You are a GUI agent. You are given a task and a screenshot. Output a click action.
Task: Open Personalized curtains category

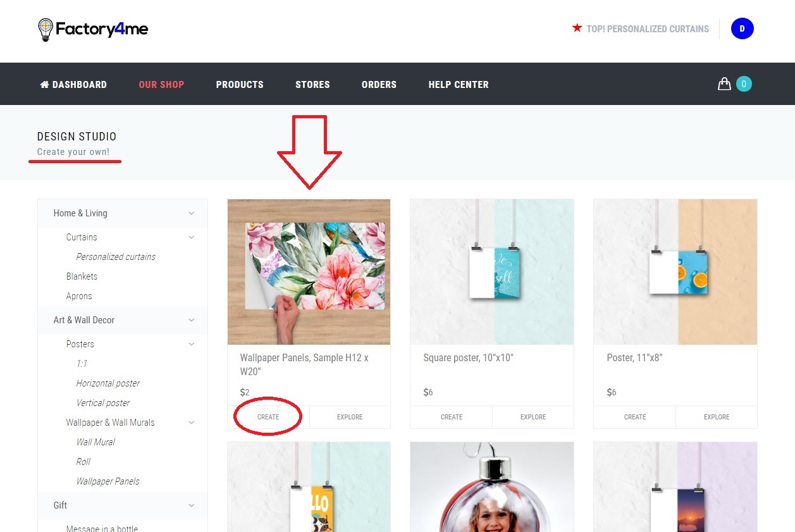point(116,257)
